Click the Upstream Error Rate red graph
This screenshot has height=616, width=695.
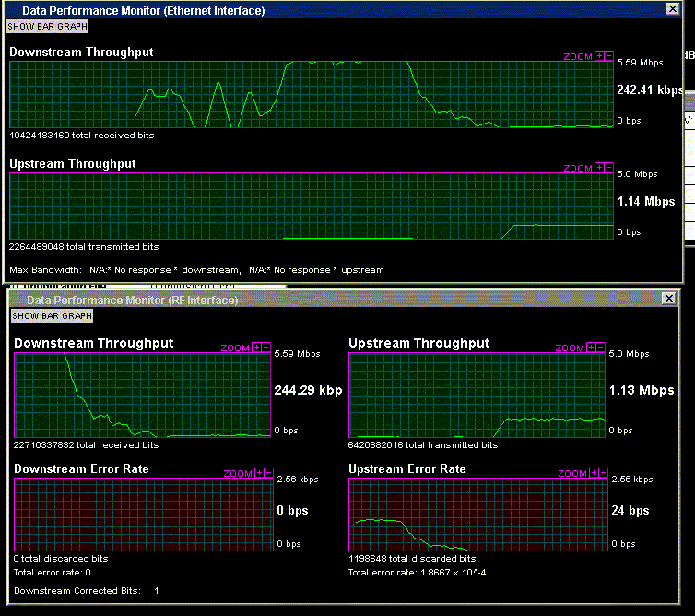click(478, 515)
